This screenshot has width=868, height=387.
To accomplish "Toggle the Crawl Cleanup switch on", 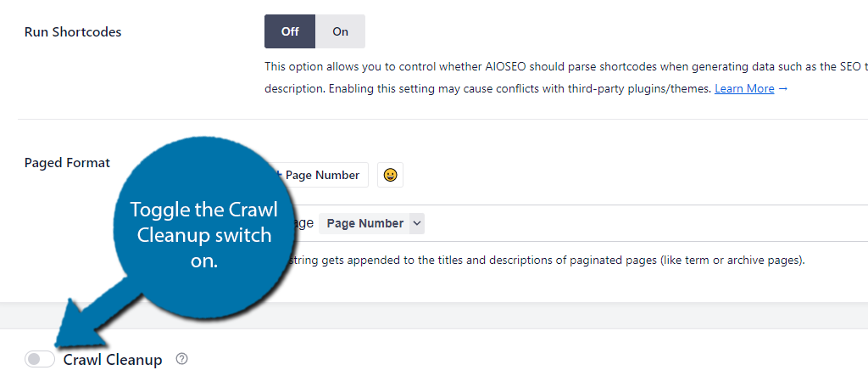I will point(40,359).
